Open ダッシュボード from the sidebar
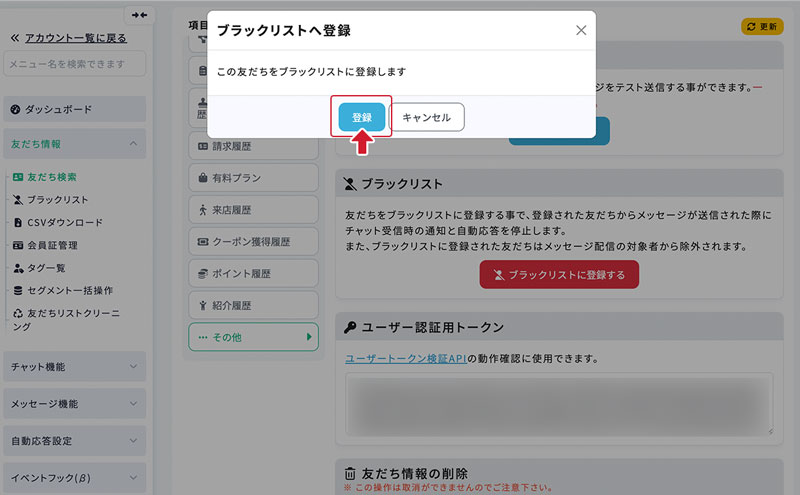800x495 pixels. (x=75, y=108)
